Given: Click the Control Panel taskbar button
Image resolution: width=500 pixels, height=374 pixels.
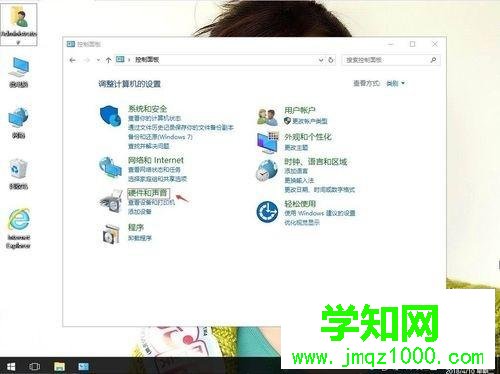Looking at the screenshot, I should click(83, 367).
